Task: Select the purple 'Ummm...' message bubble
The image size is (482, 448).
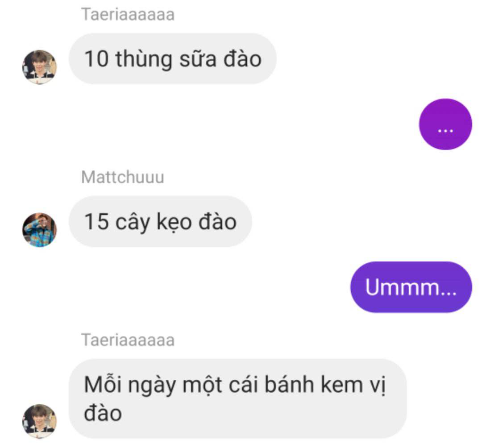Action: tap(411, 287)
